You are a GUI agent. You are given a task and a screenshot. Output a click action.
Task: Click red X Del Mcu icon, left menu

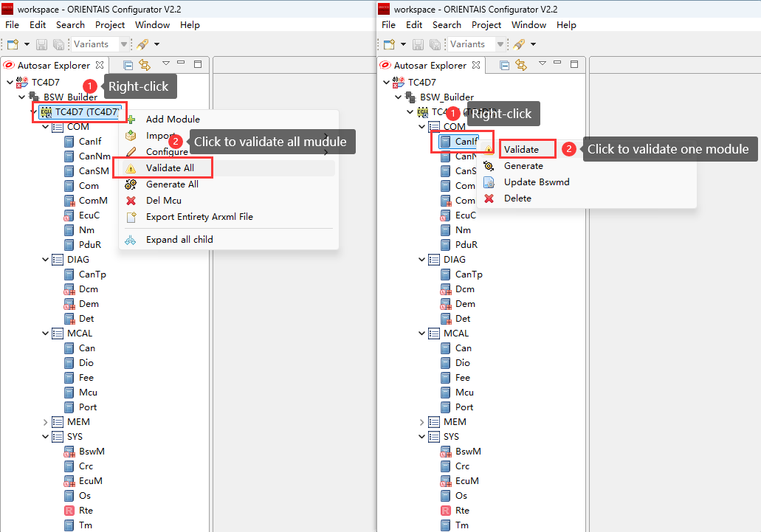(x=131, y=201)
